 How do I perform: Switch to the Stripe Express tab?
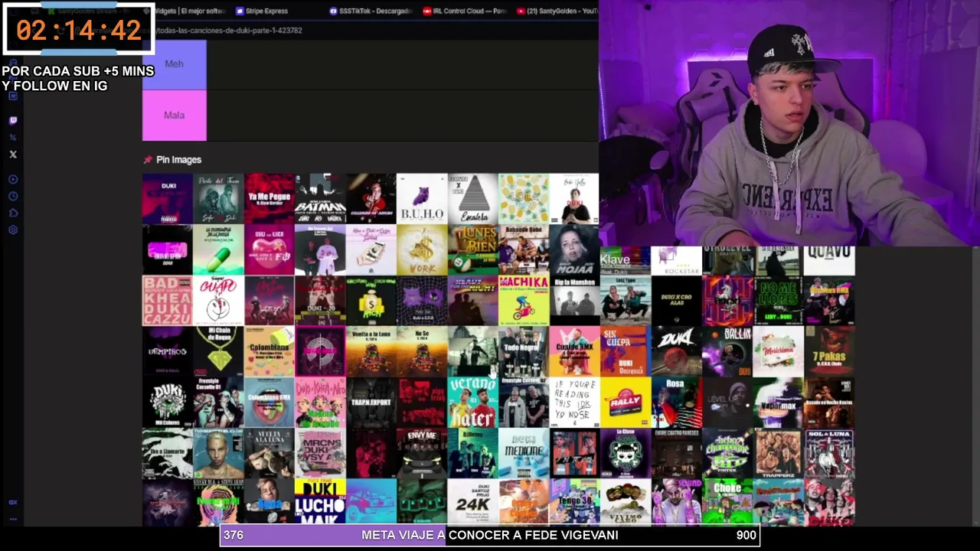tap(262, 11)
